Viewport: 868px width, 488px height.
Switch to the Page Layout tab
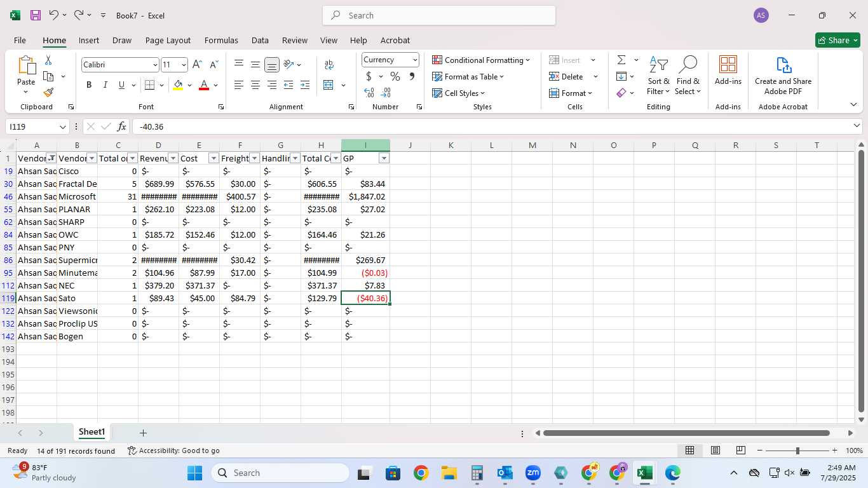click(x=168, y=40)
